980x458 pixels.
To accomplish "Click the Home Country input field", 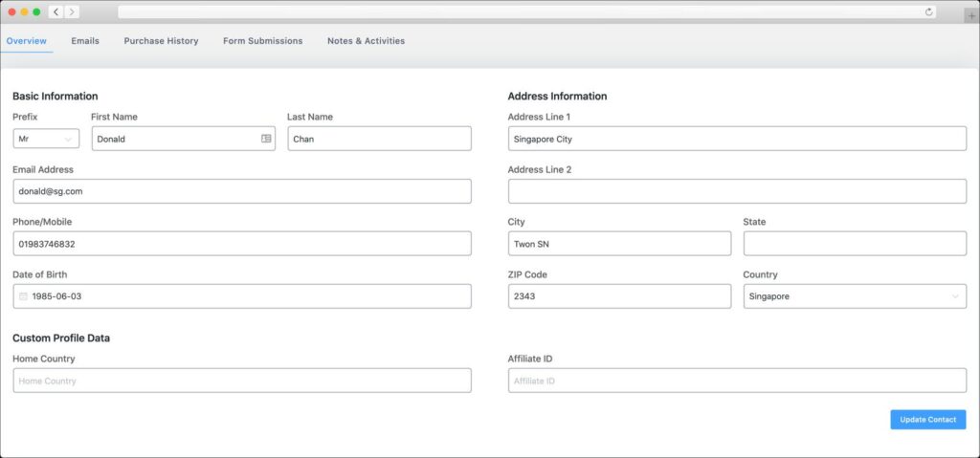I will pos(242,381).
